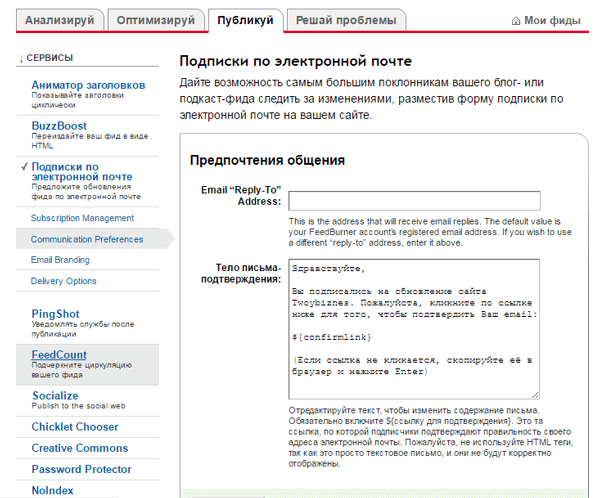The height and width of the screenshot is (498, 600).
Task: Select Communication Preferences sub-item
Action: [87, 239]
